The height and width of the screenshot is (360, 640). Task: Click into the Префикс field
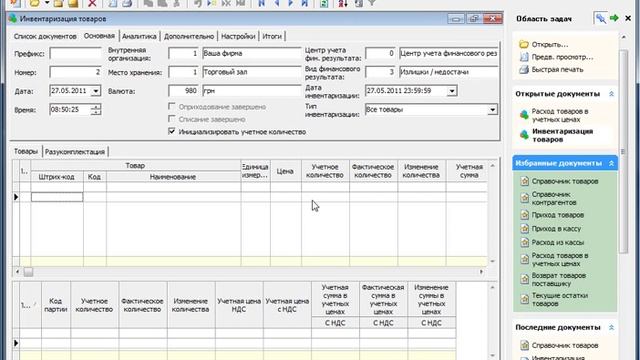[x=75, y=53]
